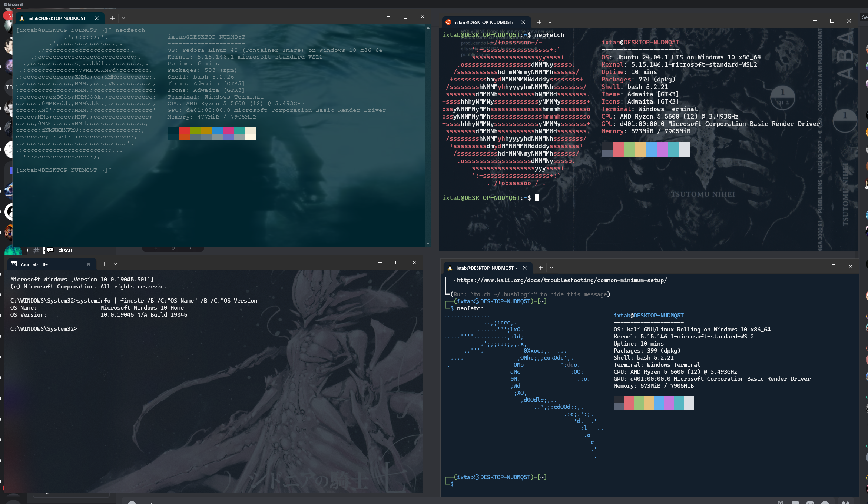Maximize the Fedora terminal window
This screenshot has height=504, width=868.
(x=405, y=17)
